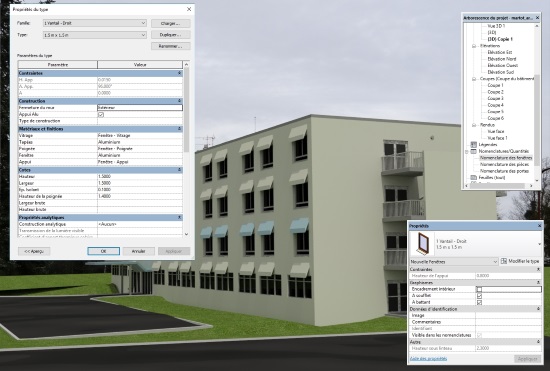Click the Nomenclatures/Quantités icon
Image resolution: width=550 pixels, height=371 pixels.
474,151
